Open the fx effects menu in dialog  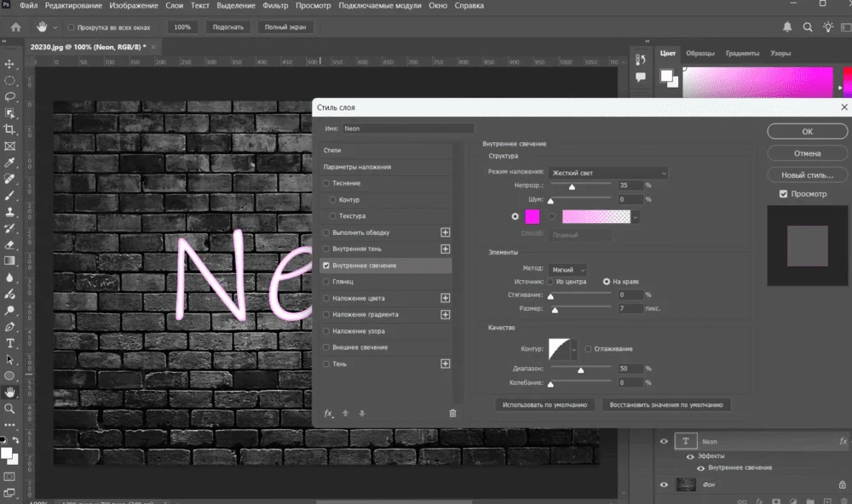(x=329, y=413)
